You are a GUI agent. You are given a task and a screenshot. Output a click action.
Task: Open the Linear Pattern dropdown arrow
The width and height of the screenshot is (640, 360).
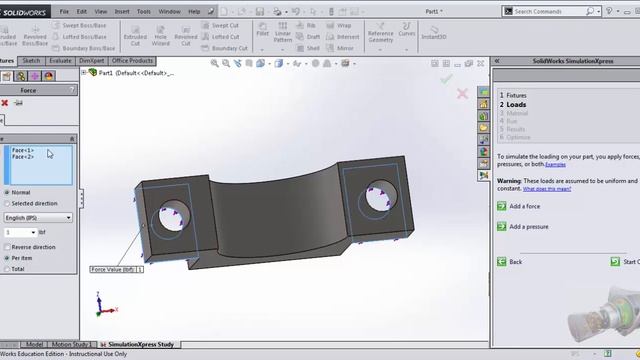tap(282, 50)
